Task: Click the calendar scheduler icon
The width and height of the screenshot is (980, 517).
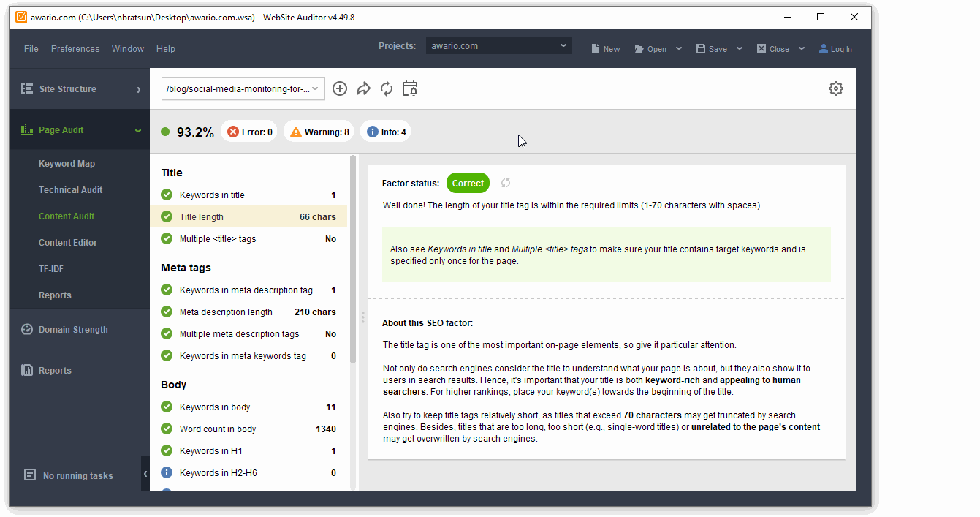Action: [410, 88]
